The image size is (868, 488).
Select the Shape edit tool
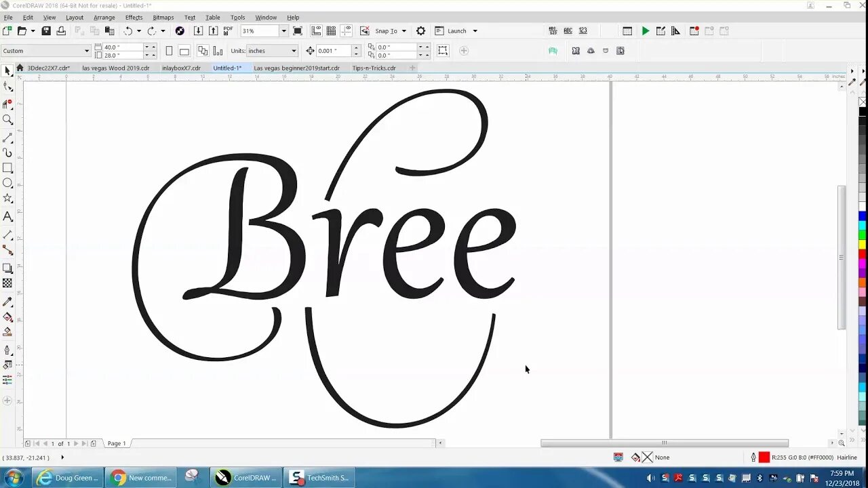click(7, 87)
